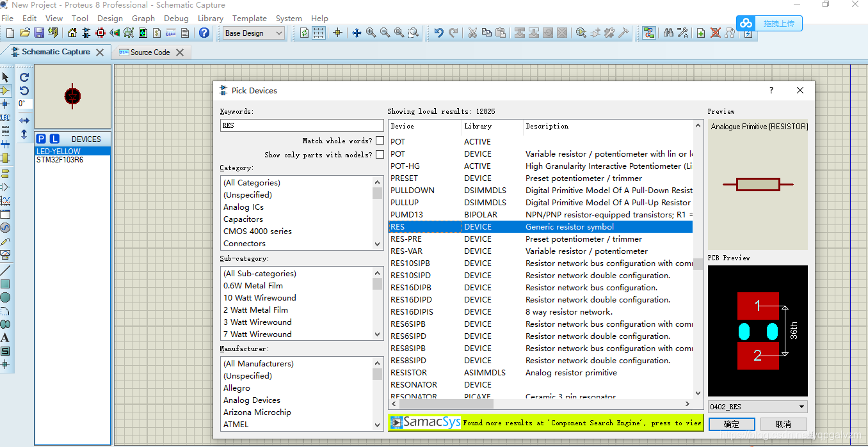The width and height of the screenshot is (868, 447).
Task: Click the blue Help question mark icon
Action: 204,33
